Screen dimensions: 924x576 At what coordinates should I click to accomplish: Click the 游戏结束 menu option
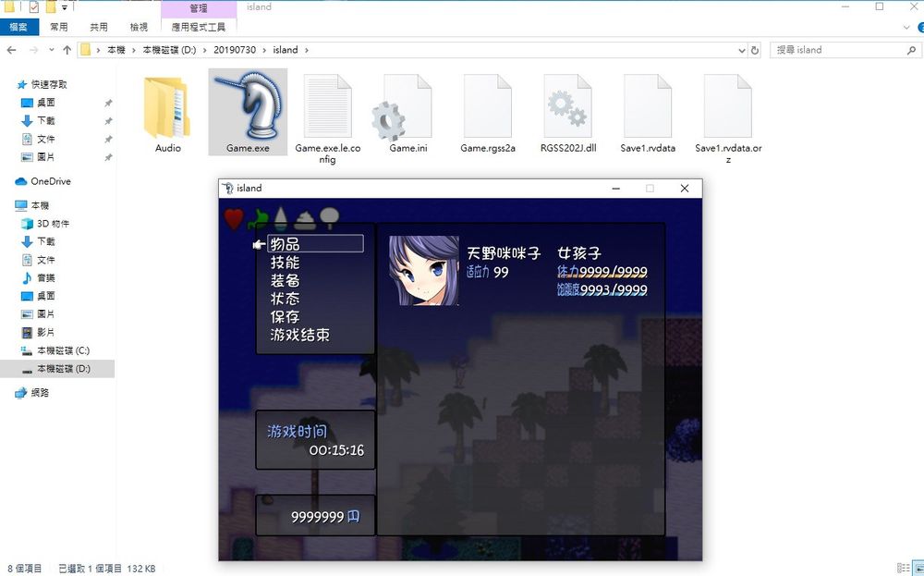coord(299,335)
